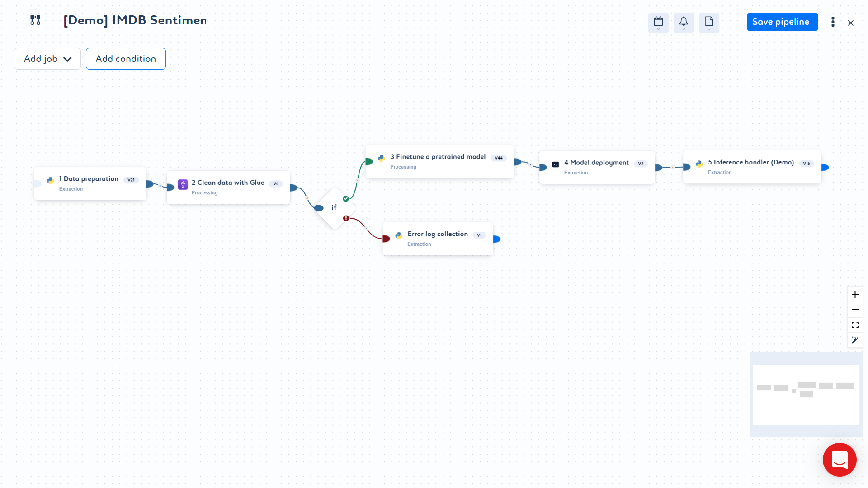This screenshot has width=868, height=488.
Task: Click the Add condition button
Action: click(126, 59)
